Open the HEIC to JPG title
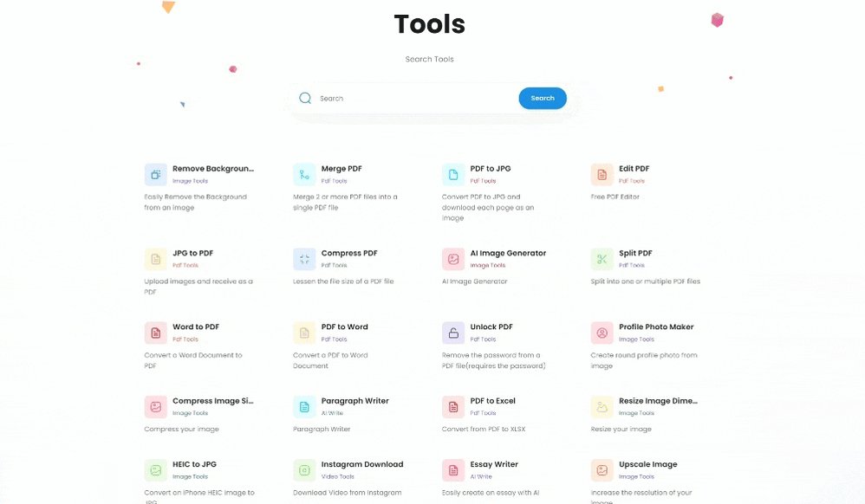The image size is (865, 504). tap(194, 464)
